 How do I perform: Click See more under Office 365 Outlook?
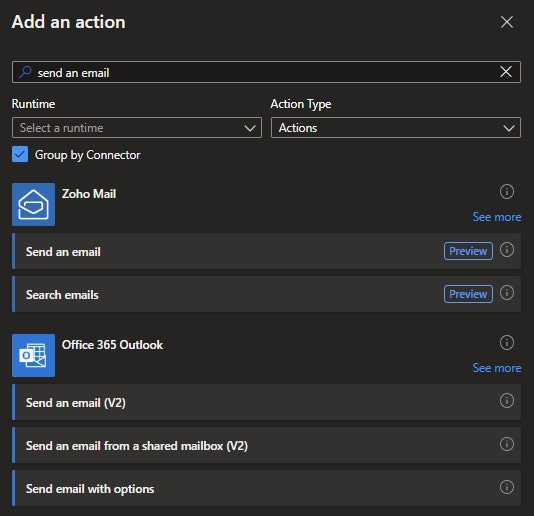click(497, 368)
